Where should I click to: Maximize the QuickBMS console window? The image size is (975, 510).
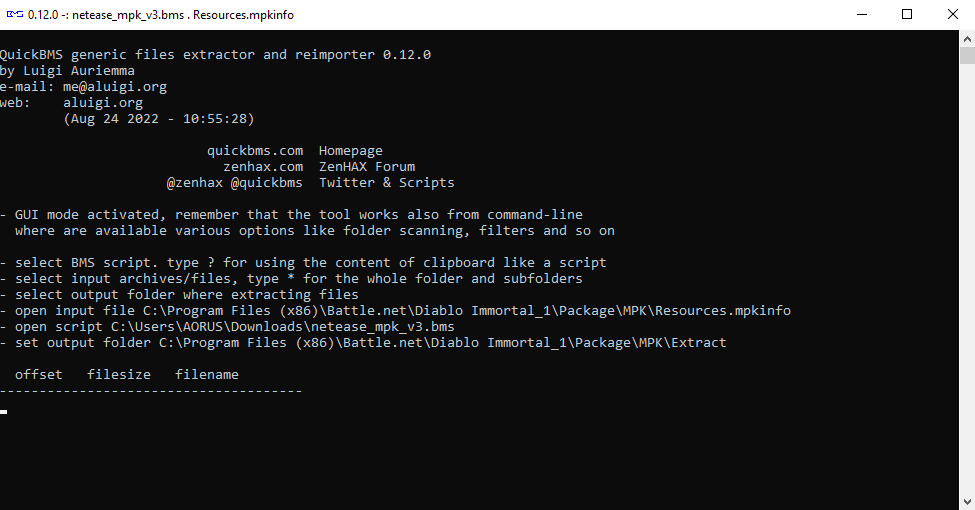coord(907,14)
